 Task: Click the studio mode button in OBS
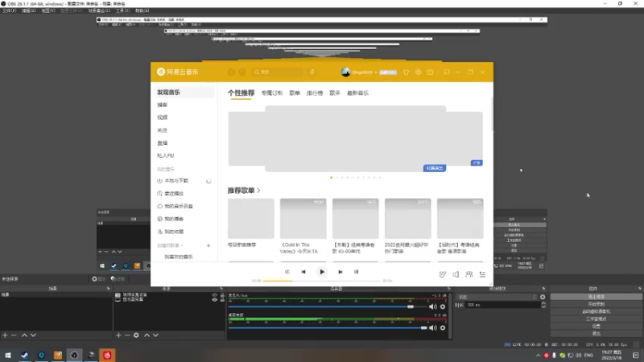coord(596,319)
